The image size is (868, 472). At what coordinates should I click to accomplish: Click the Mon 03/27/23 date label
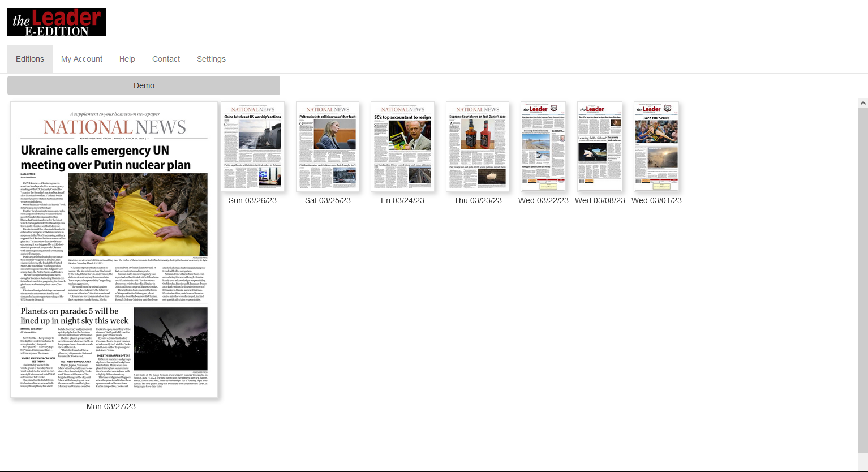pyautogui.click(x=111, y=406)
